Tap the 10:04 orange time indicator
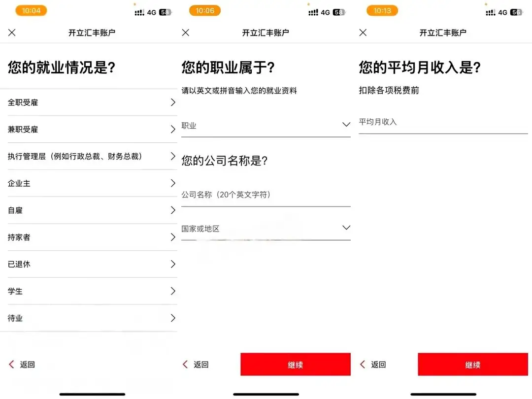The image size is (532, 399). [31, 10]
